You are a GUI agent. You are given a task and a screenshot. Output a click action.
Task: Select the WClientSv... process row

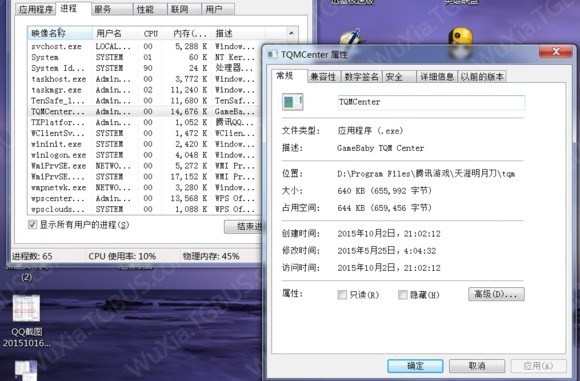pyautogui.click(x=144, y=133)
